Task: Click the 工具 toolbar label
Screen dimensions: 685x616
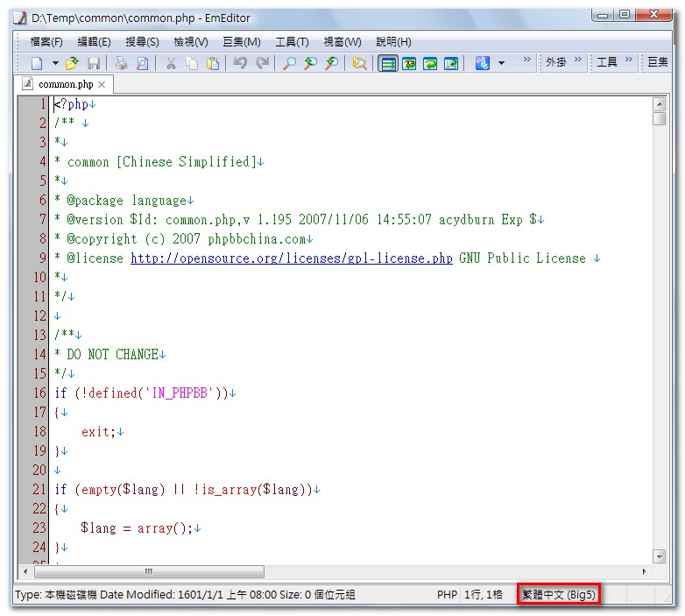Action: (607, 62)
